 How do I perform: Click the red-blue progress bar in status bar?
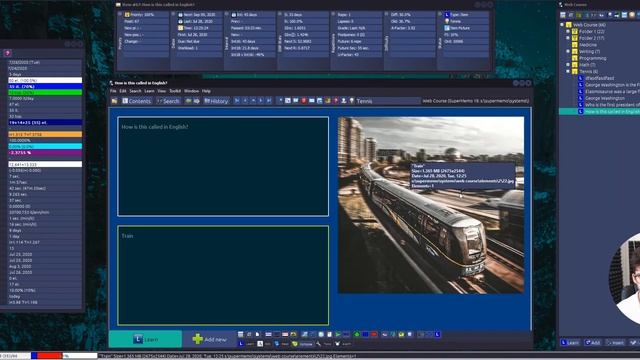[x=47, y=356]
